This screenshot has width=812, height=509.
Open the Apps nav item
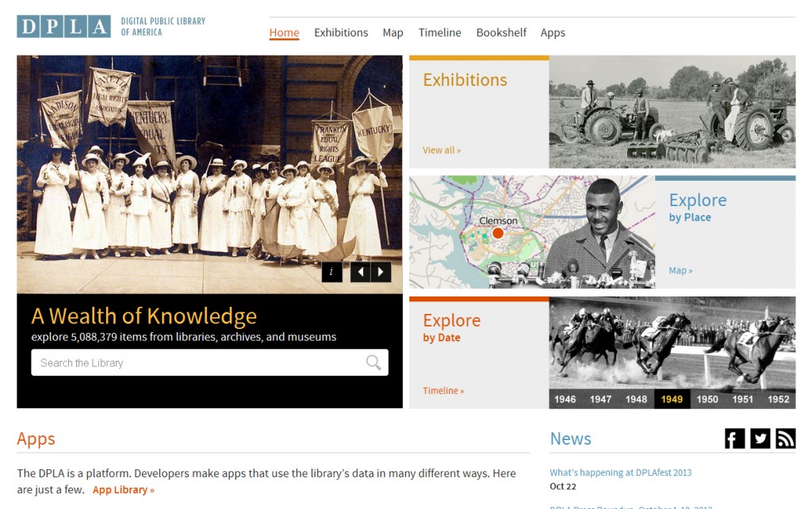click(553, 33)
